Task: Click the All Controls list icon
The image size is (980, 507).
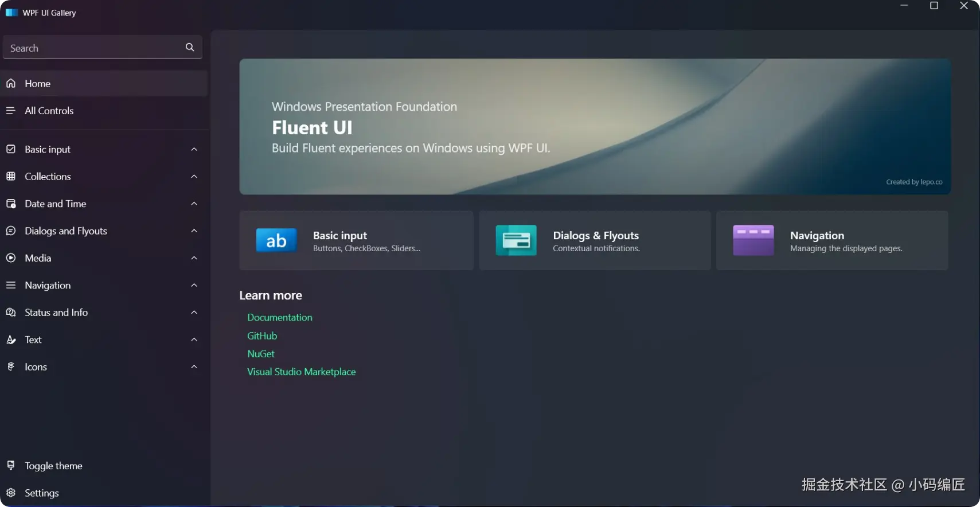Action: click(11, 110)
